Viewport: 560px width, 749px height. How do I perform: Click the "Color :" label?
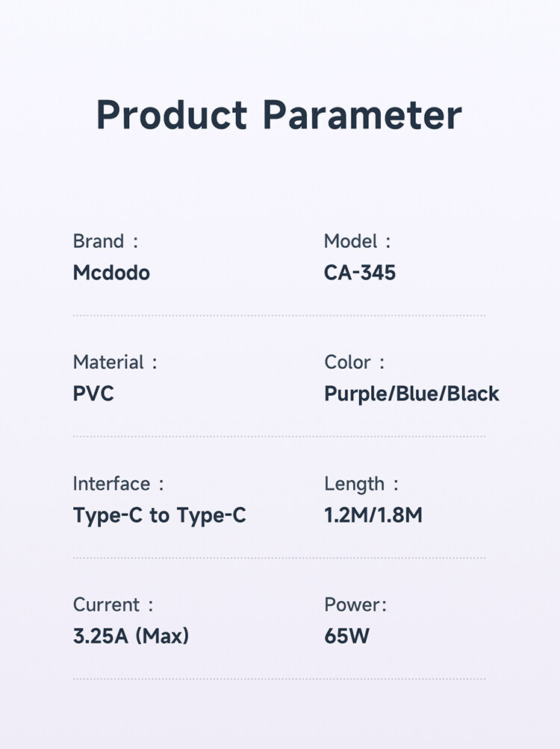click(x=354, y=363)
